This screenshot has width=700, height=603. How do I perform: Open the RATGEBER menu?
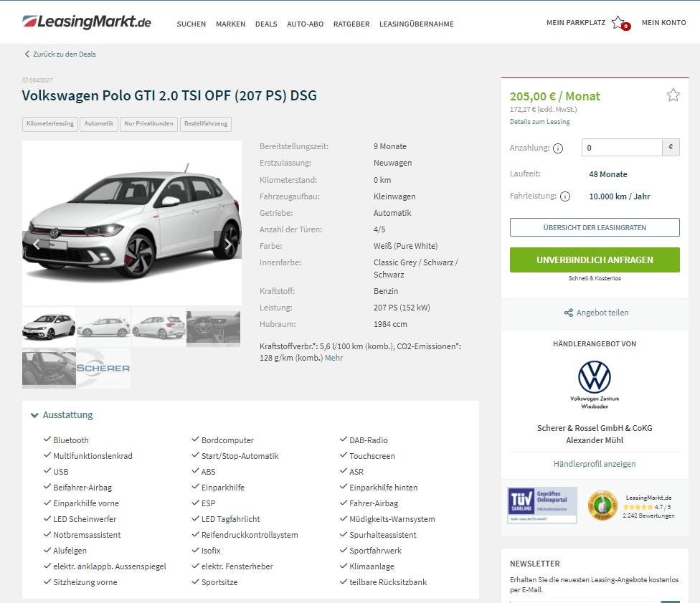click(x=351, y=24)
